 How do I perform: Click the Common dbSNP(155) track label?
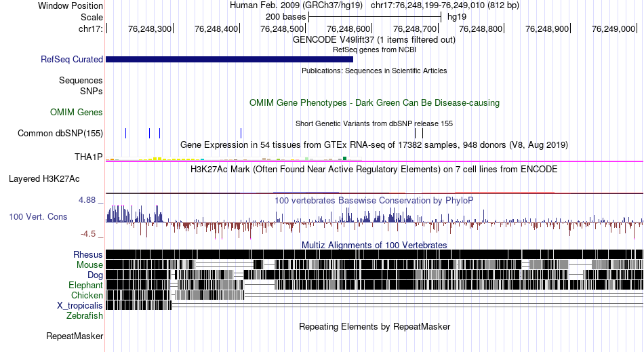coord(60,133)
